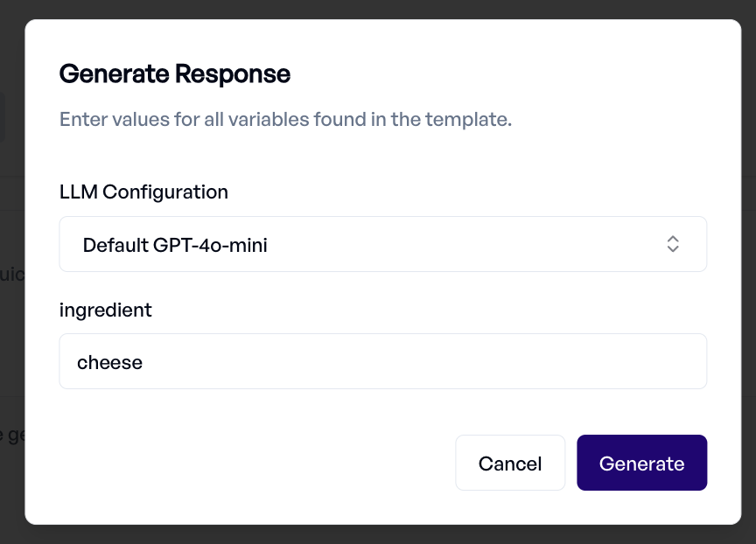The image size is (756, 544).
Task: Click the partially hidden 'uic' text behind the dialog
Action: tap(11, 274)
